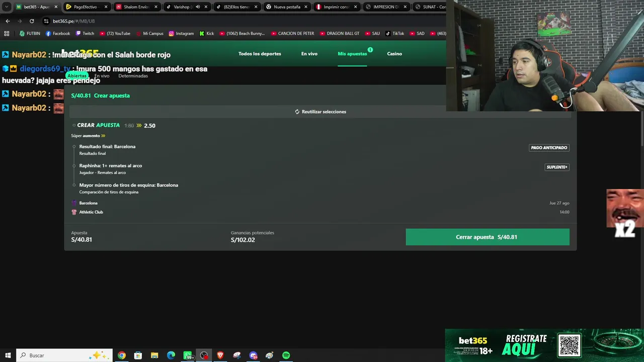Viewport: 644px width, 362px height.
Task: Switch to the IMPRESION tab
Action: (x=386, y=7)
